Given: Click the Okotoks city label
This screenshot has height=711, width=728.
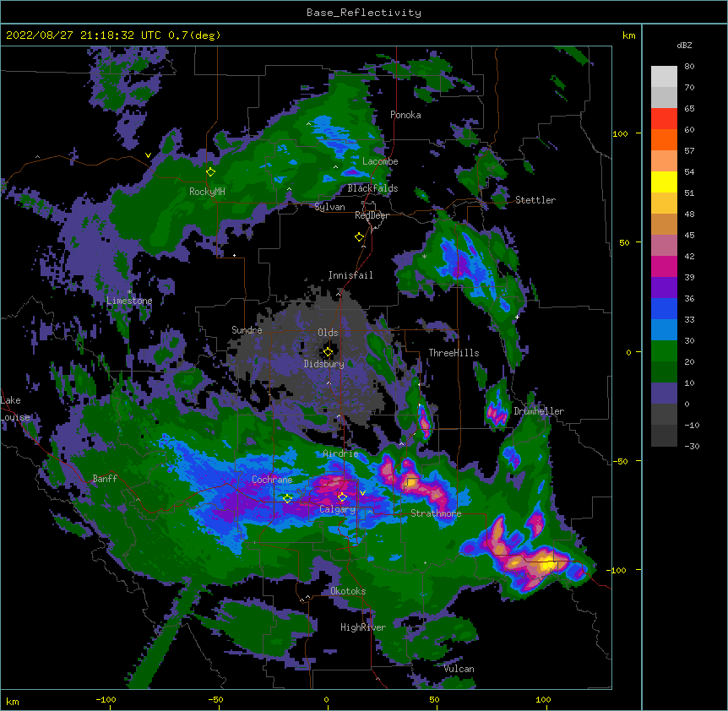Looking at the screenshot, I should coord(348,591).
